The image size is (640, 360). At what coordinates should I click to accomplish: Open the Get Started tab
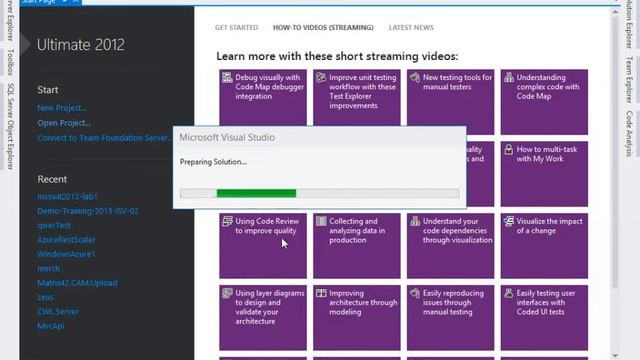point(236,28)
